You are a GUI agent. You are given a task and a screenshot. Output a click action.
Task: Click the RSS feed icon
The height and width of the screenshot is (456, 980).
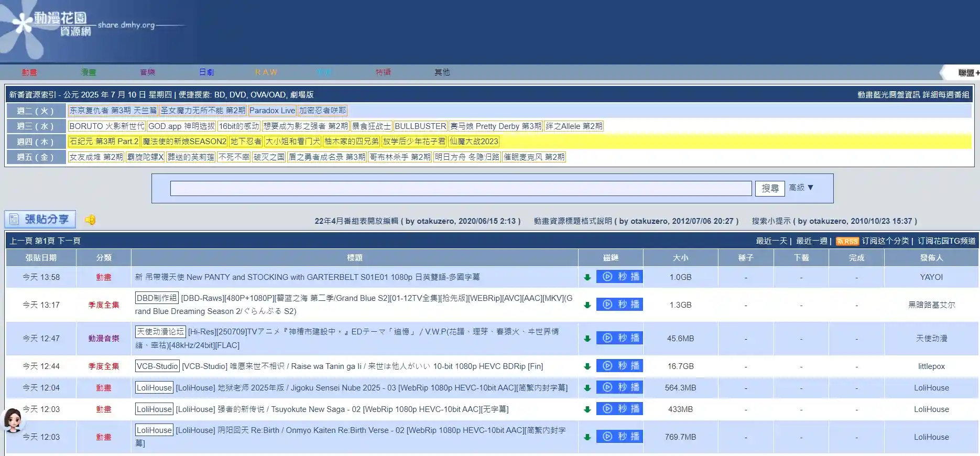(847, 241)
